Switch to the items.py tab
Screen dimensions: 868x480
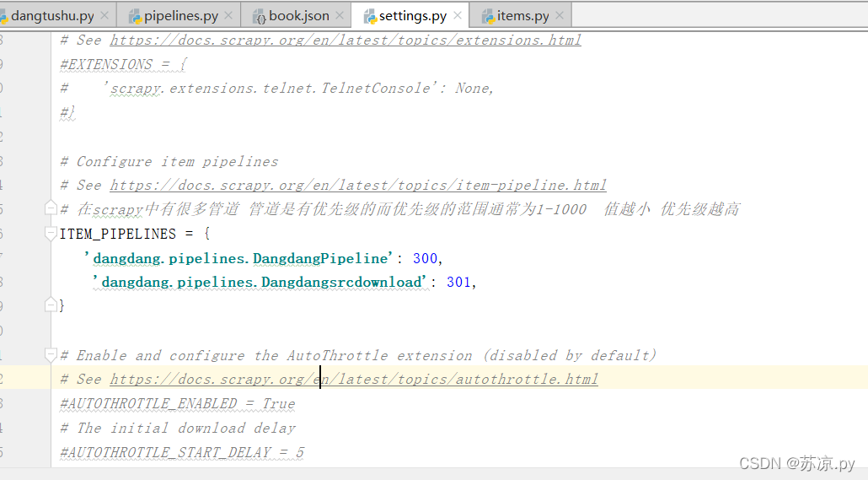522,16
